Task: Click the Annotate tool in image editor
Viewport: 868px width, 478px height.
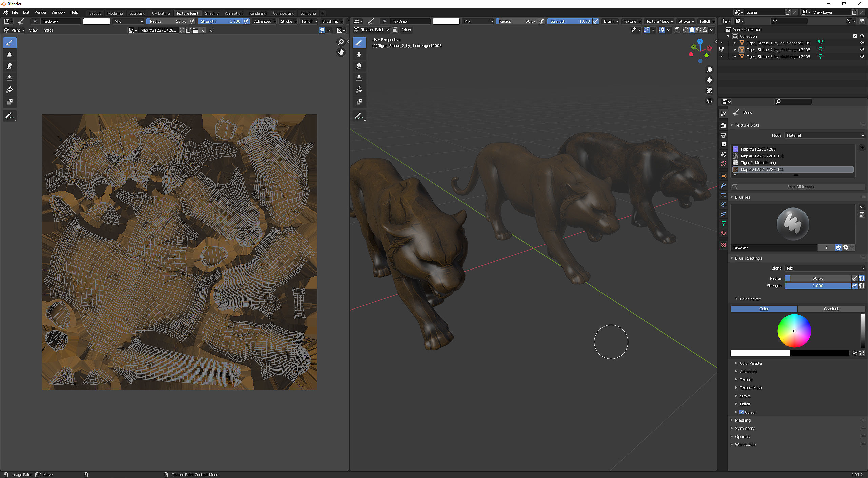Action: (9, 116)
